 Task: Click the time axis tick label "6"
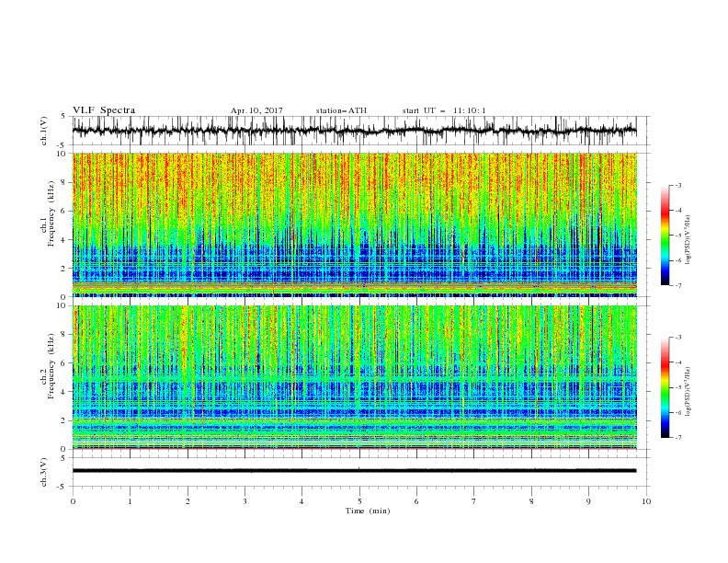pyautogui.click(x=417, y=501)
